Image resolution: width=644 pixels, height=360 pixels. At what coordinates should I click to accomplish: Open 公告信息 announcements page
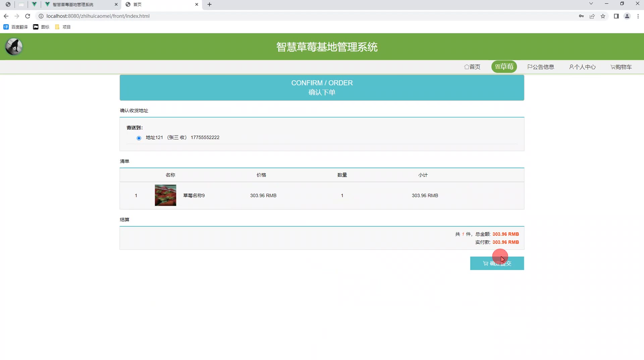point(541,67)
